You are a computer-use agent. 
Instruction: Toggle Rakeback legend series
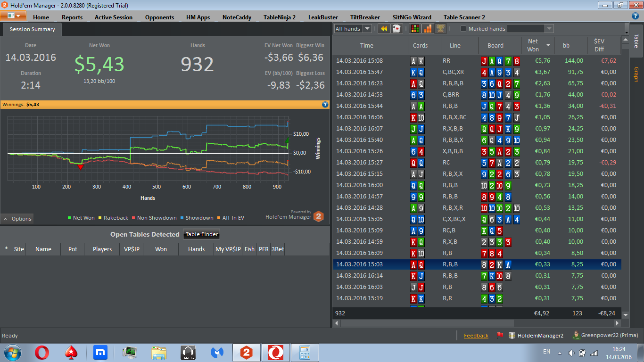(113, 218)
